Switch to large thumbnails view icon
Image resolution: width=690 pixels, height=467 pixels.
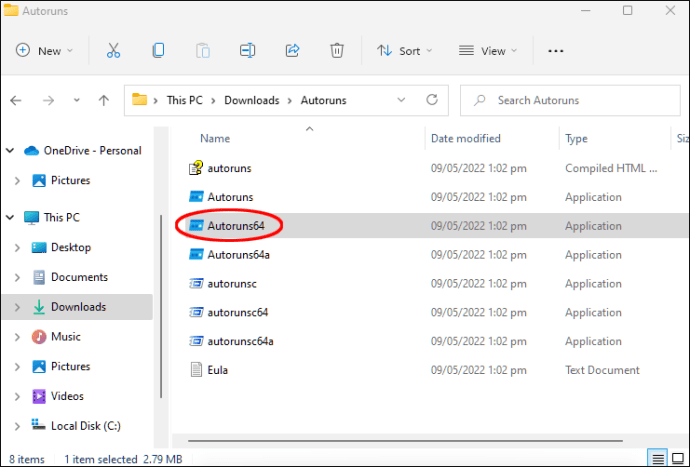[677, 458]
